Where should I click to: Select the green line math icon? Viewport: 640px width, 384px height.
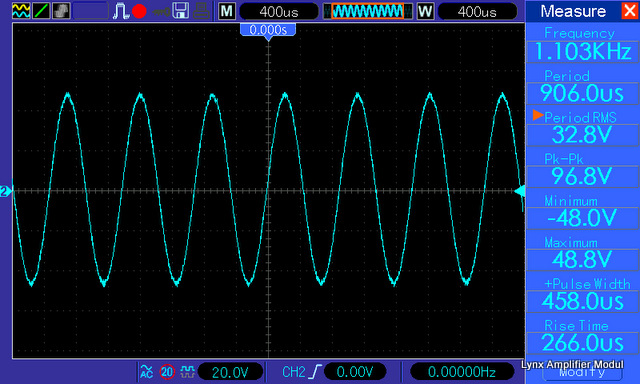41,11
